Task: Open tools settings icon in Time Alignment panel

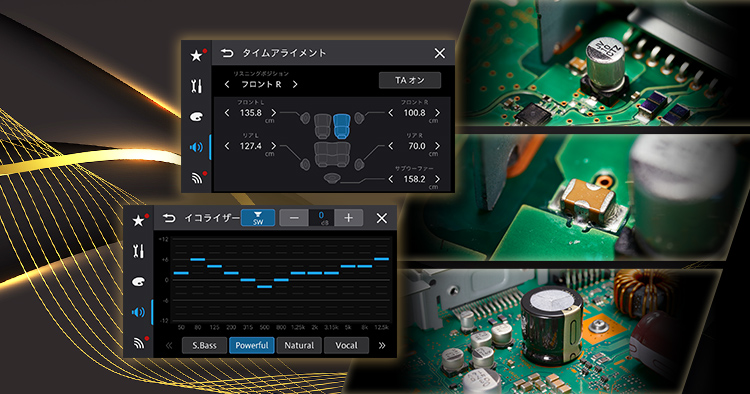Action: point(196,86)
